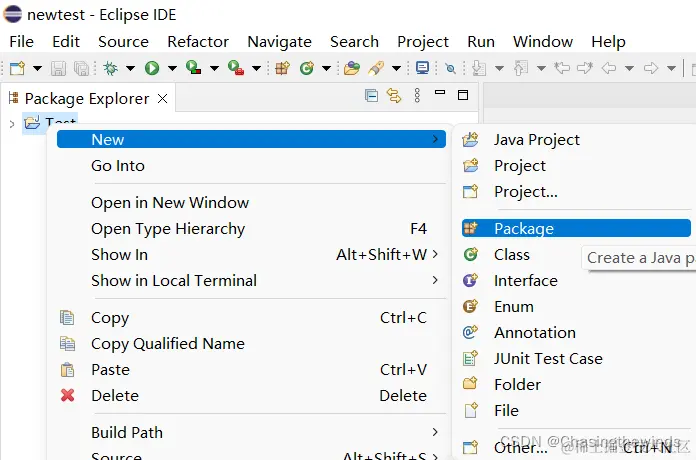Click the Open a Terminal monitor icon
This screenshot has width=696, height=460.
pos(422,68)
